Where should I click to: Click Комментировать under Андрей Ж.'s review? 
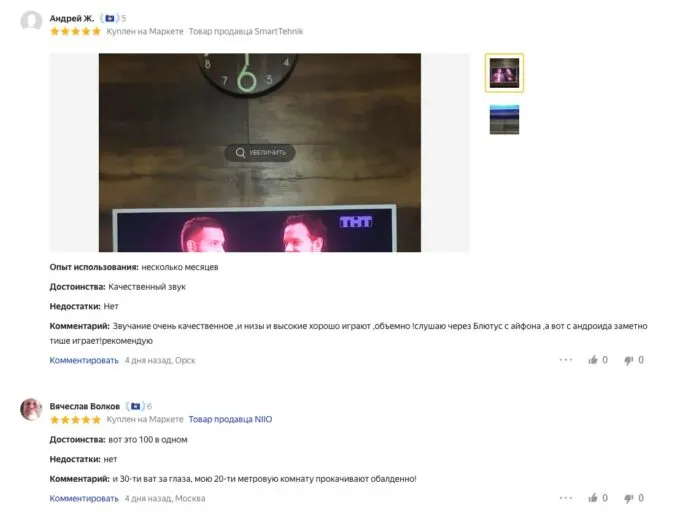(84, 360)
